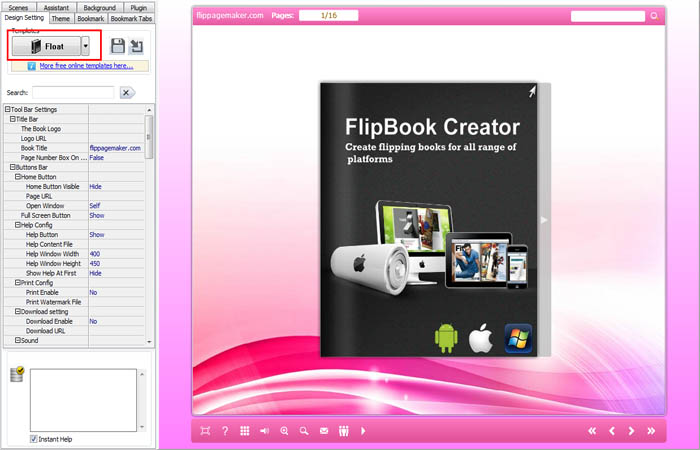Collapse the Title Bar tree node
The image size is (700, 450).
point(12,119)
